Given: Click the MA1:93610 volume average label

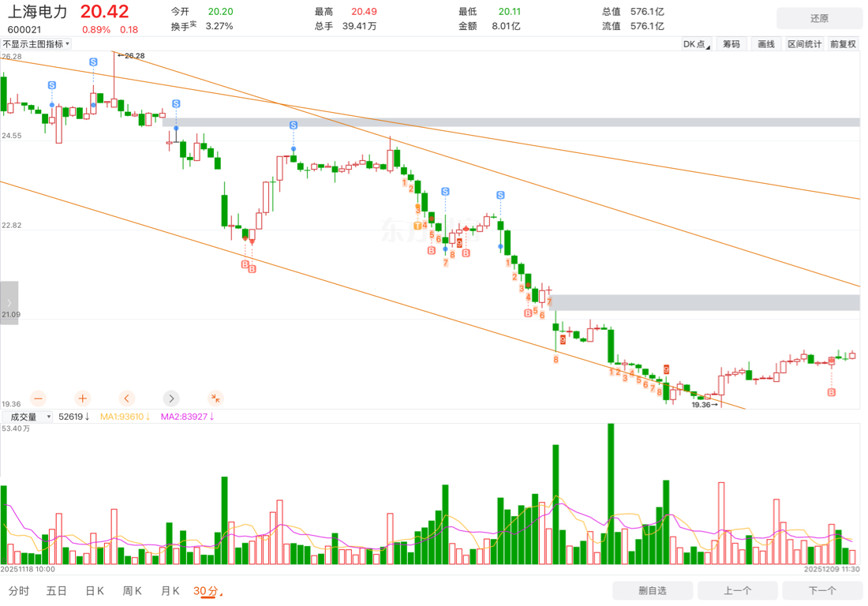Looking at the screenshot, I should (x=125, y=417).
